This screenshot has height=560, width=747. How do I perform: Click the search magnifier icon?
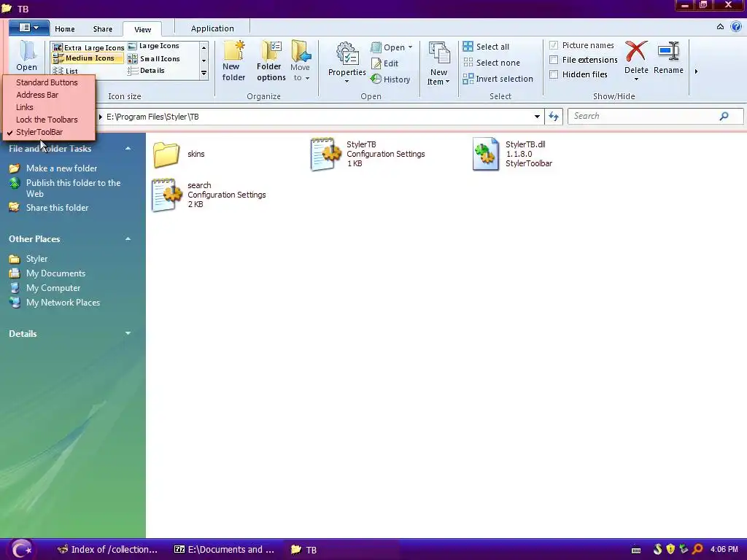click(x=724, y=116)
